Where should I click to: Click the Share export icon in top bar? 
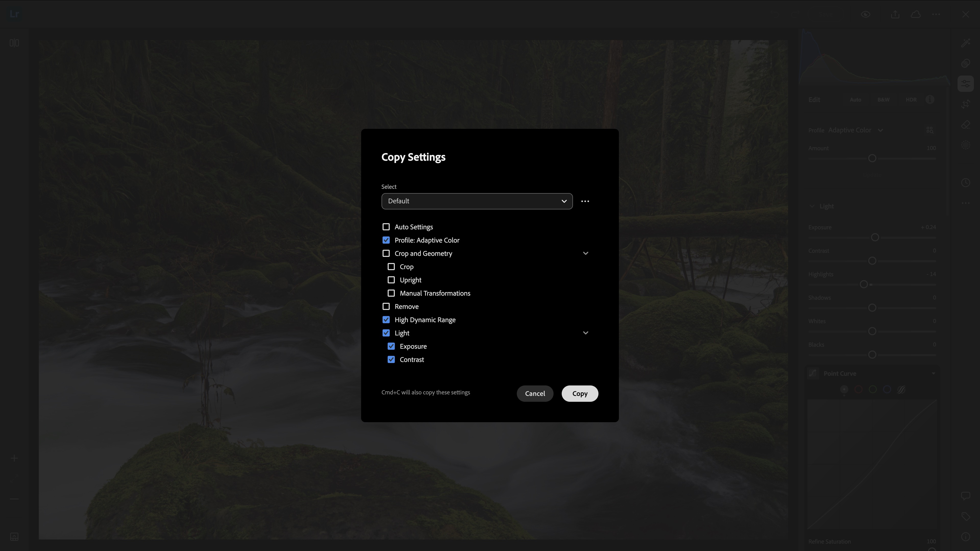point(895,15)
